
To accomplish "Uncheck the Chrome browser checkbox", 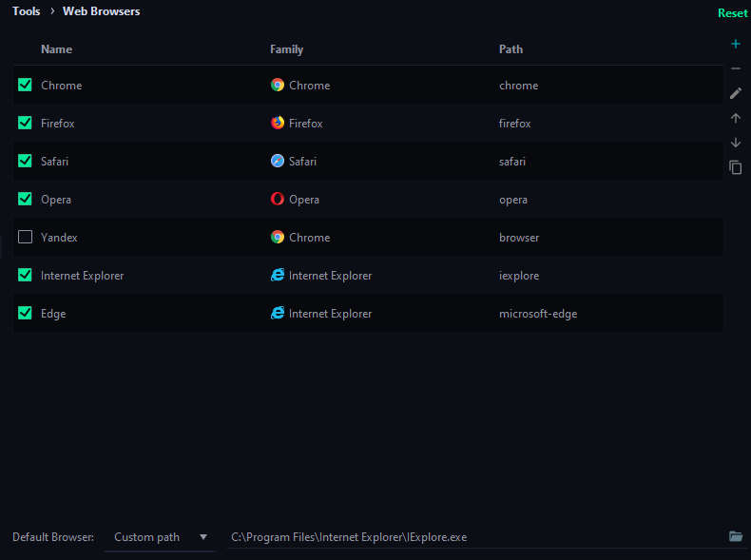I will pos(25,85).
